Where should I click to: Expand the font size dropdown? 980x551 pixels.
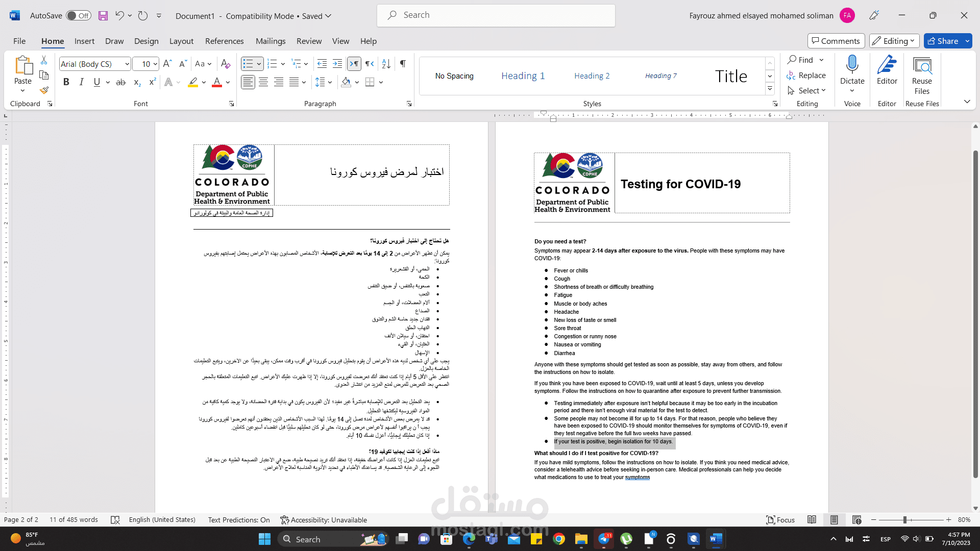pos(155,64)
